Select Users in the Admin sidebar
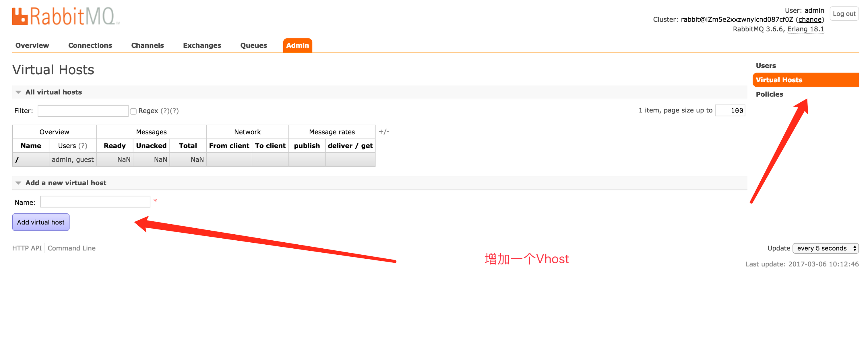The height and width of the screenshot is (337, 868). click(x=766, y=66)
